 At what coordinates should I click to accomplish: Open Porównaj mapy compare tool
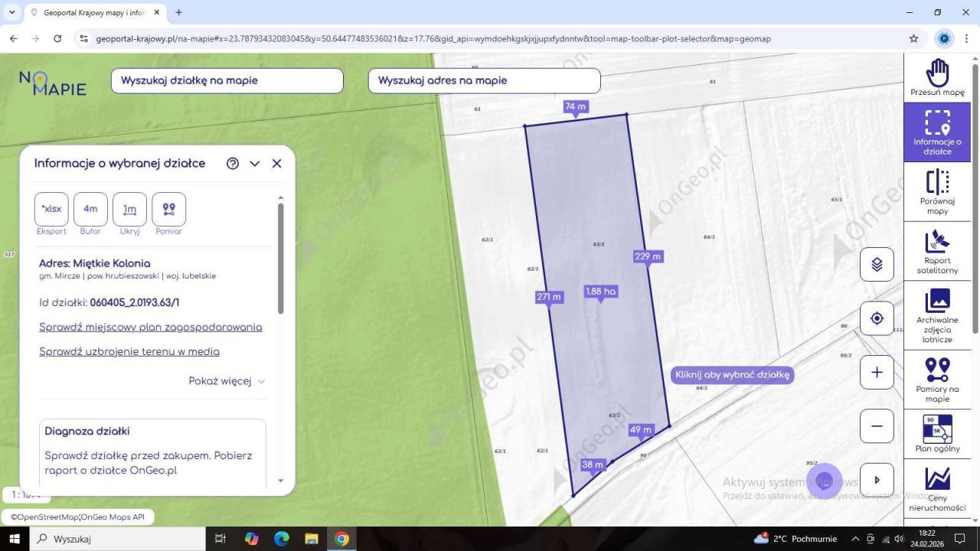pos(937,191)
